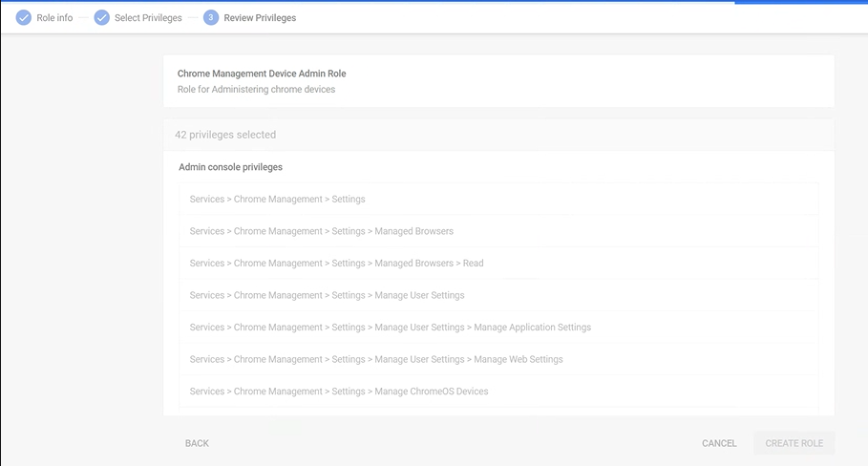The image size is (868, 466).
Task: Click the Chrome Management Device Admin Role title
Action: pos(262,74)
